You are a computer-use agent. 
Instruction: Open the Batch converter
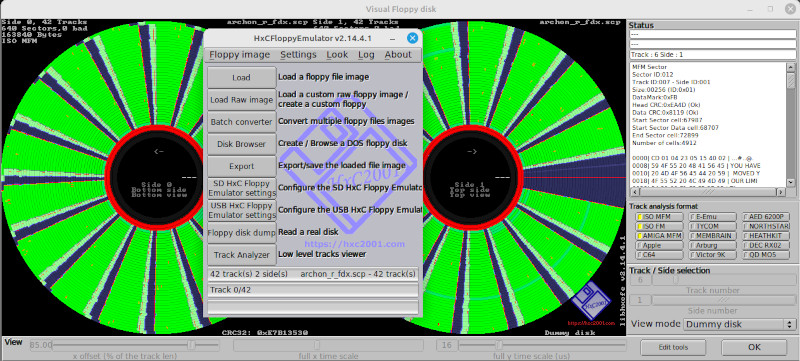[x=241, y=122]
